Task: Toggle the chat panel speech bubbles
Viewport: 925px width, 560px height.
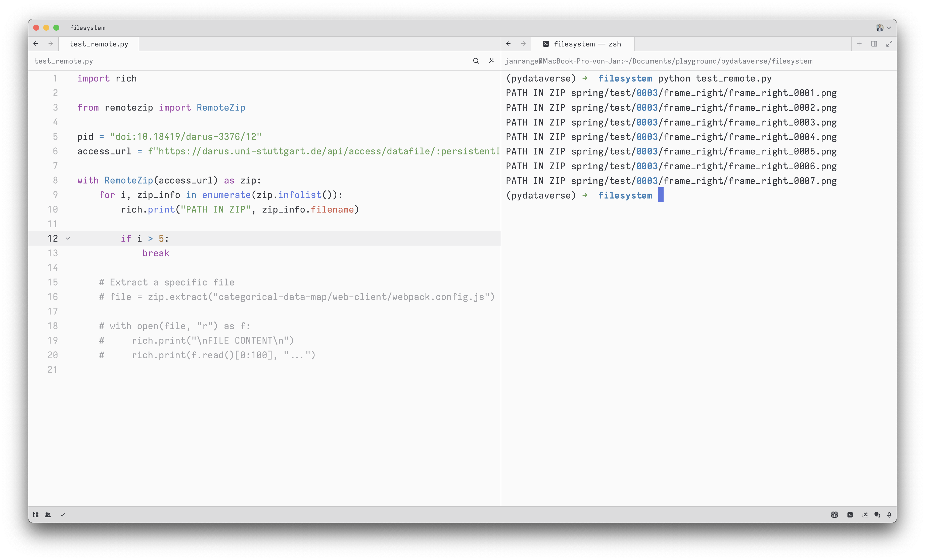Action: tap(877, 515)
